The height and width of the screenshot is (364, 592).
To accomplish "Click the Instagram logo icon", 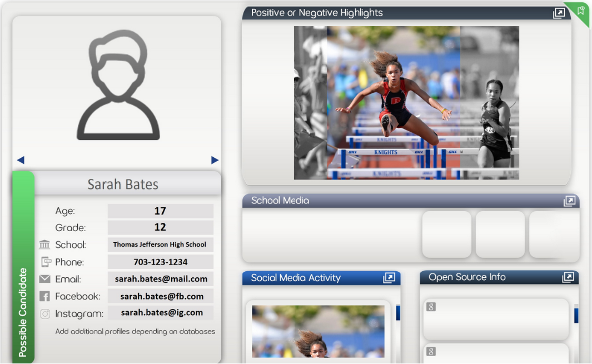I will [x=45, y=314].
